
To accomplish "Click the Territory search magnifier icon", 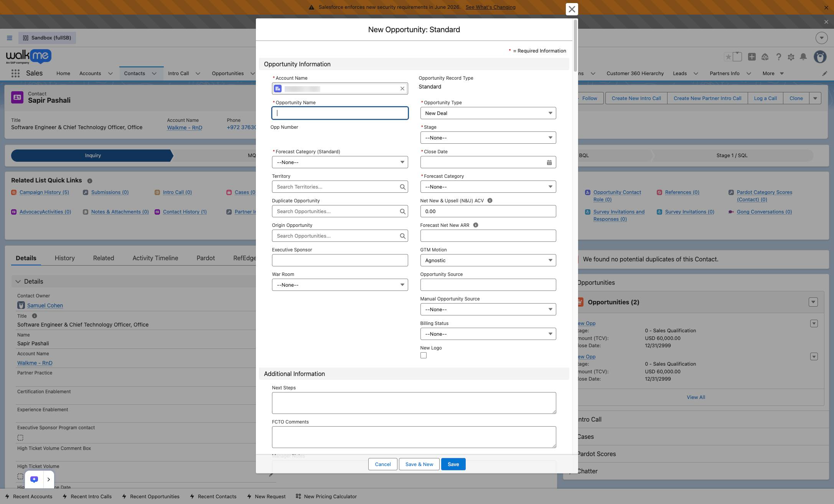I will click(x=402, y=187).
